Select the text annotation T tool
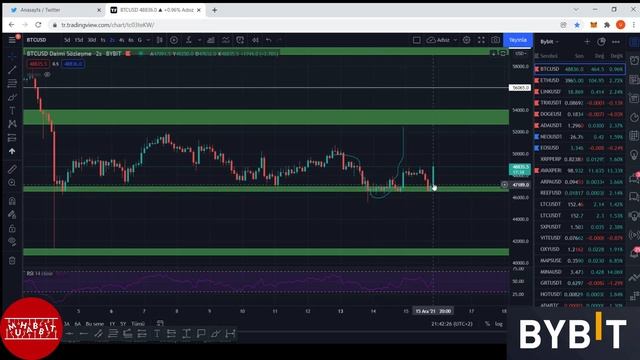 coord(12,111)
